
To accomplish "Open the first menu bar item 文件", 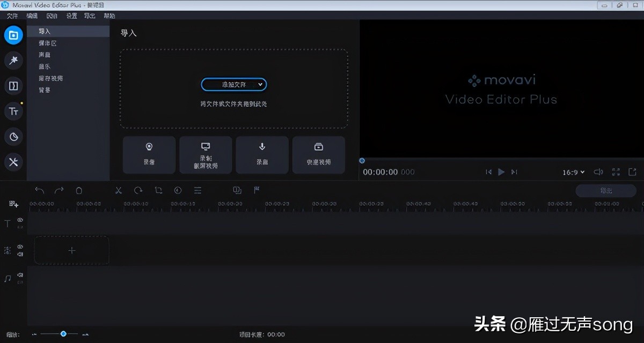I will [x=12, y=16].
